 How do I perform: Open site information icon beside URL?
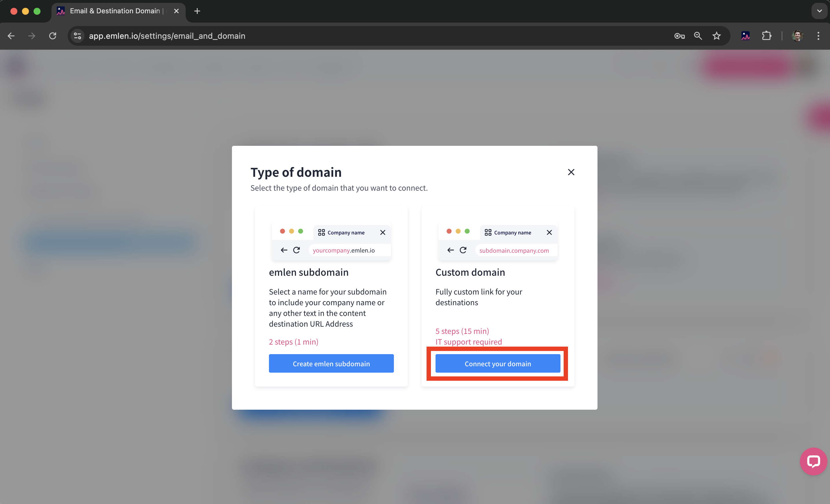pyautogui.click(x=78, y=36)
